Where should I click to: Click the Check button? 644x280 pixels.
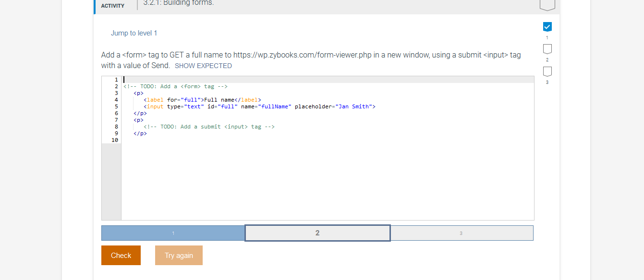tap(121, 255)
